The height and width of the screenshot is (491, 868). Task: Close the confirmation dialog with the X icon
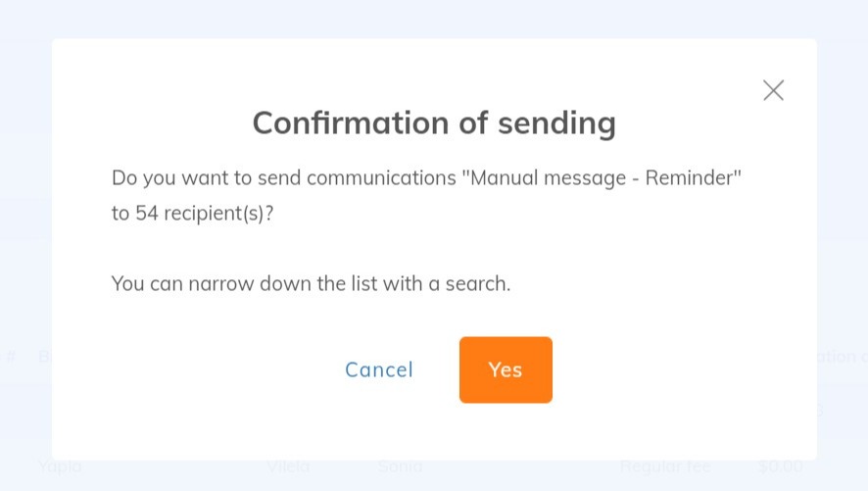[773, 90]
